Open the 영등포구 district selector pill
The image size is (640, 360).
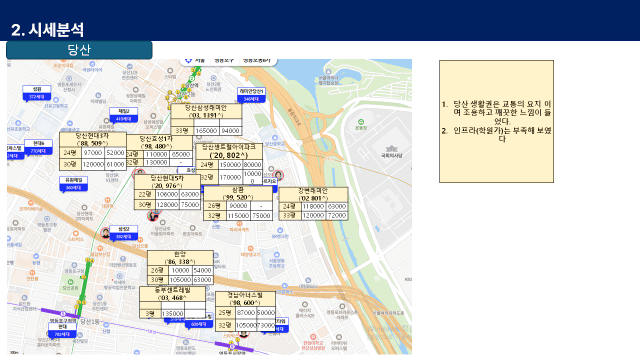224,61
